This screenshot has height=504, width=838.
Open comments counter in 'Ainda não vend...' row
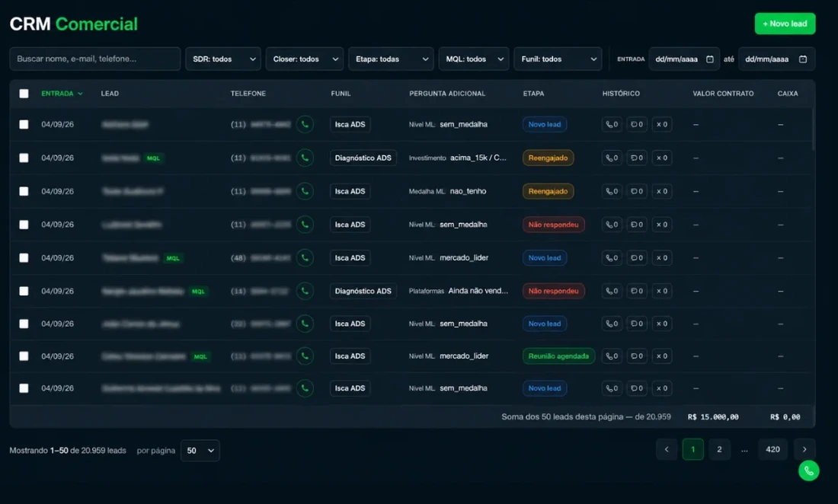[637, 291]
